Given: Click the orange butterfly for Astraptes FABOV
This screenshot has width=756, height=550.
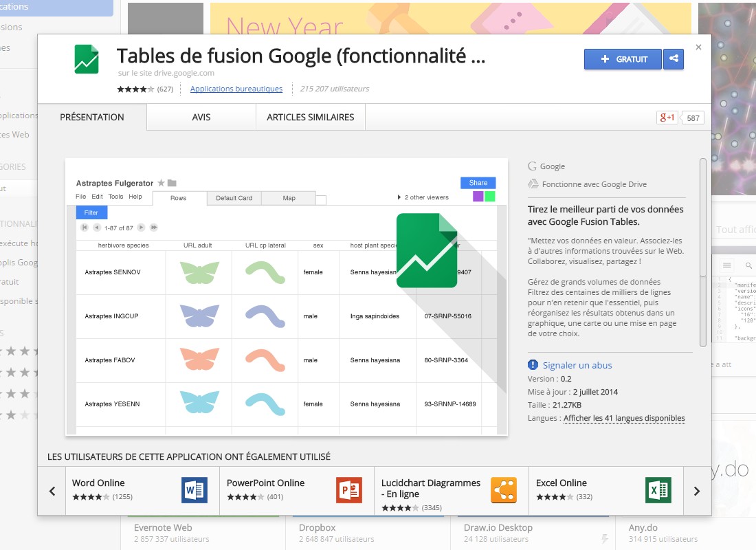Looking at the screenshot, I should [x=199, y=360].
